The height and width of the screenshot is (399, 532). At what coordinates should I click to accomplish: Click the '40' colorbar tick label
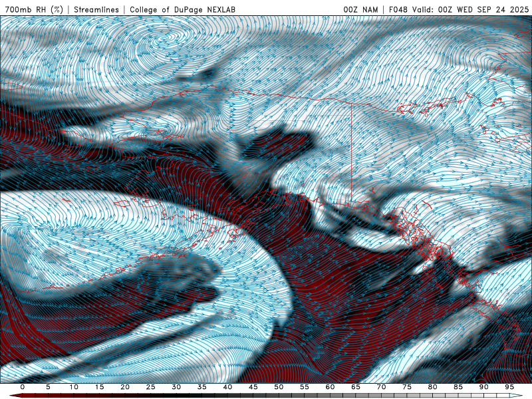pos(227,387)
